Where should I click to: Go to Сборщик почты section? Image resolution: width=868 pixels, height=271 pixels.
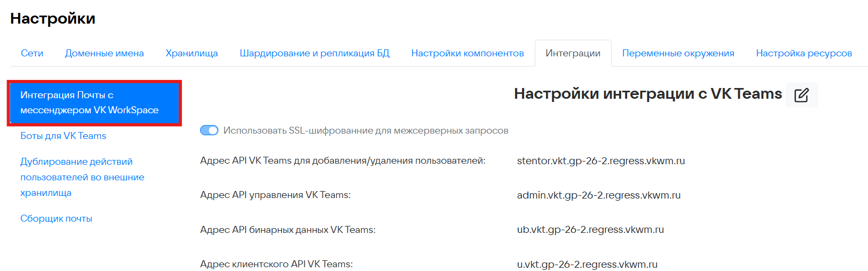[56, 218]
